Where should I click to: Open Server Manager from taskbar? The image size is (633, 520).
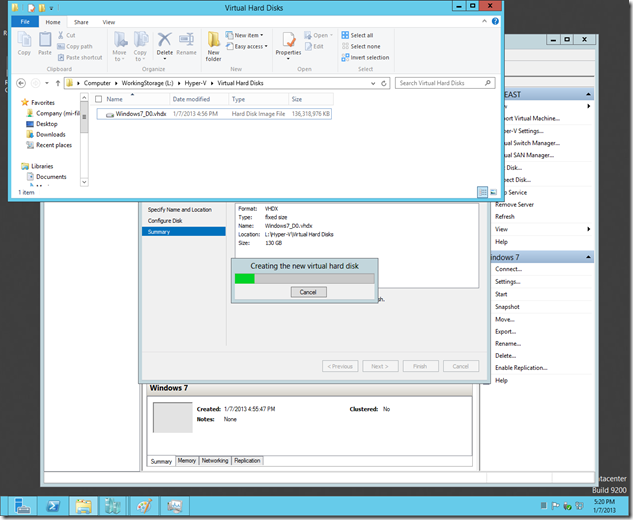click(x=22, y=505)
